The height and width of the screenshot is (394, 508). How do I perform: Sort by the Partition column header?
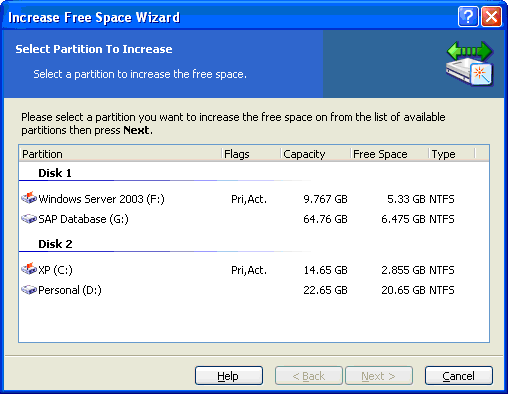coord(120,154)
